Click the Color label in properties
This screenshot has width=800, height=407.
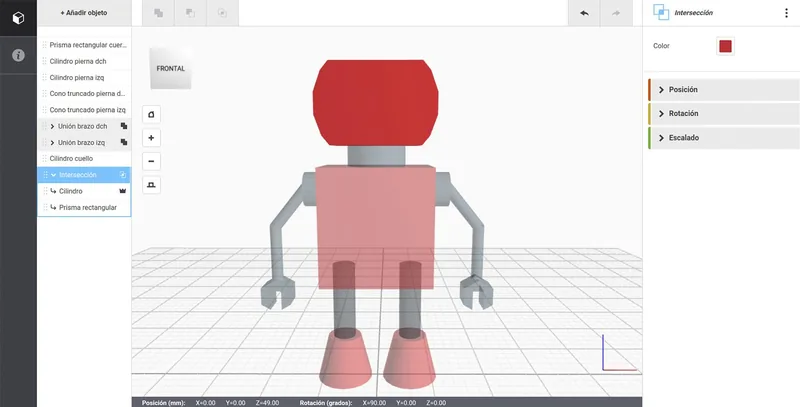(x=661, y=46)
